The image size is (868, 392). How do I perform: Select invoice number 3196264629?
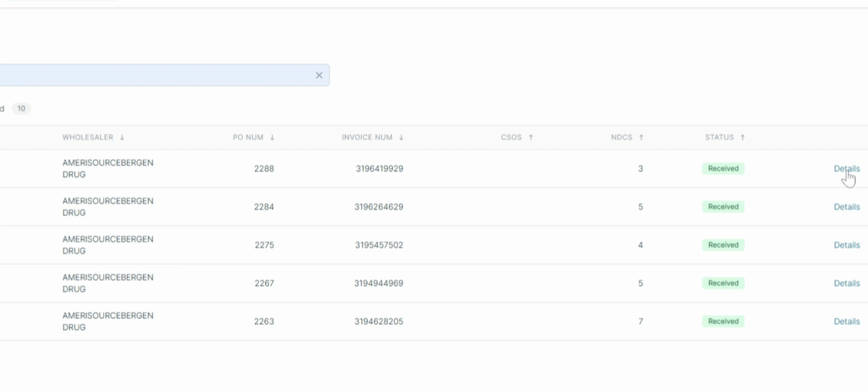[379, 207]
